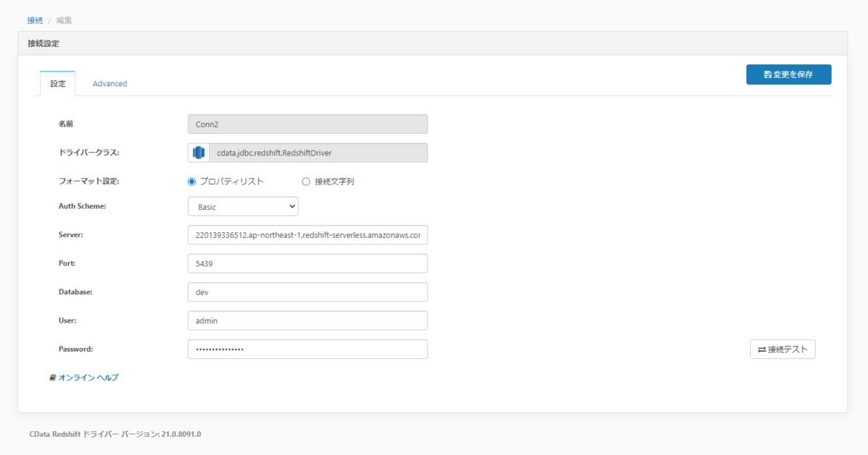Click the save icon in 変更を保存
Viewport: 868px width, 455px height.
[x=768, y=75]
